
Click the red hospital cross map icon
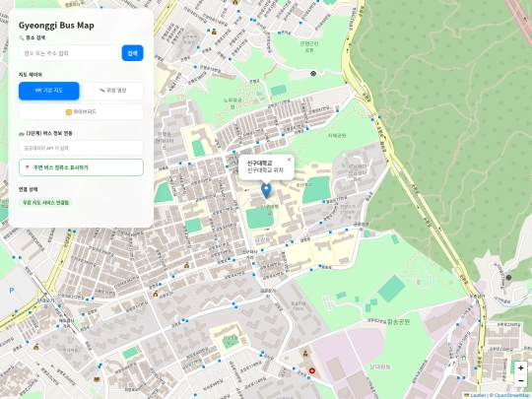[x=311, y=370]
